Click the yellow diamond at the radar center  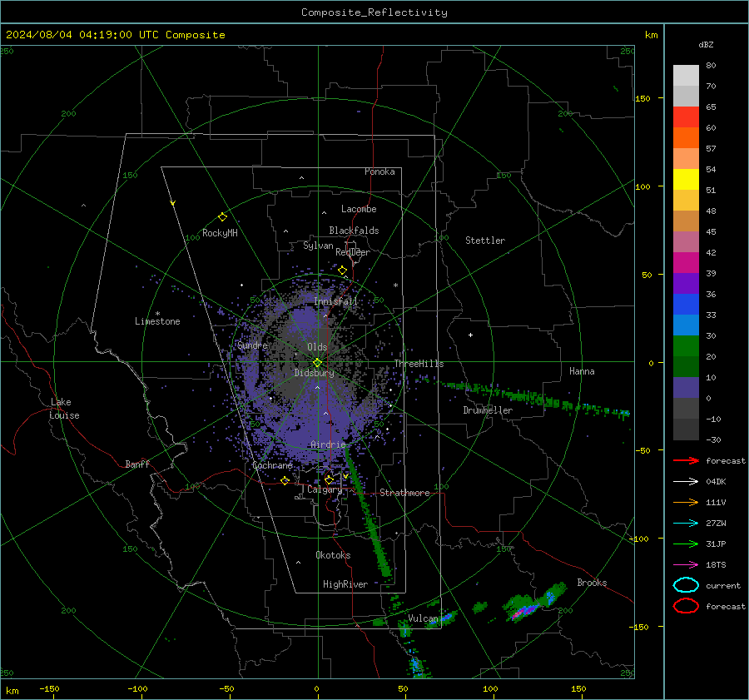[317, 363]
